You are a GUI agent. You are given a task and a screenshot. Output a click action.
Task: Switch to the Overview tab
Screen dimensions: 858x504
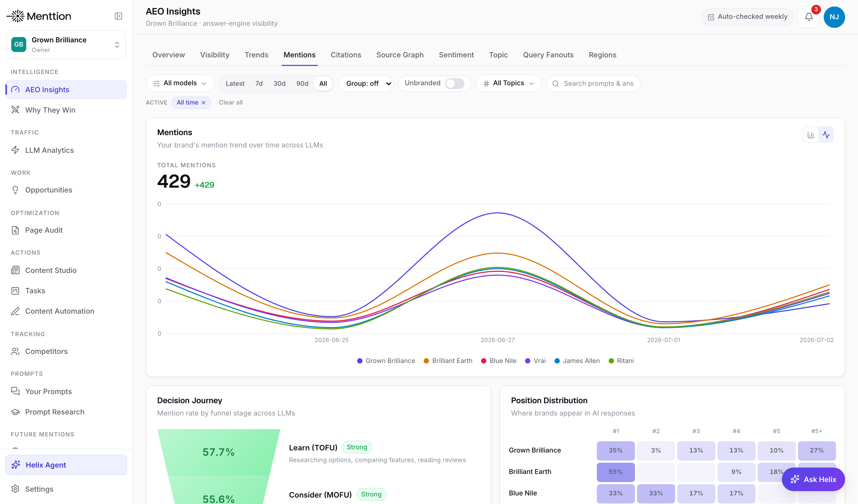(x=169, y=55)
